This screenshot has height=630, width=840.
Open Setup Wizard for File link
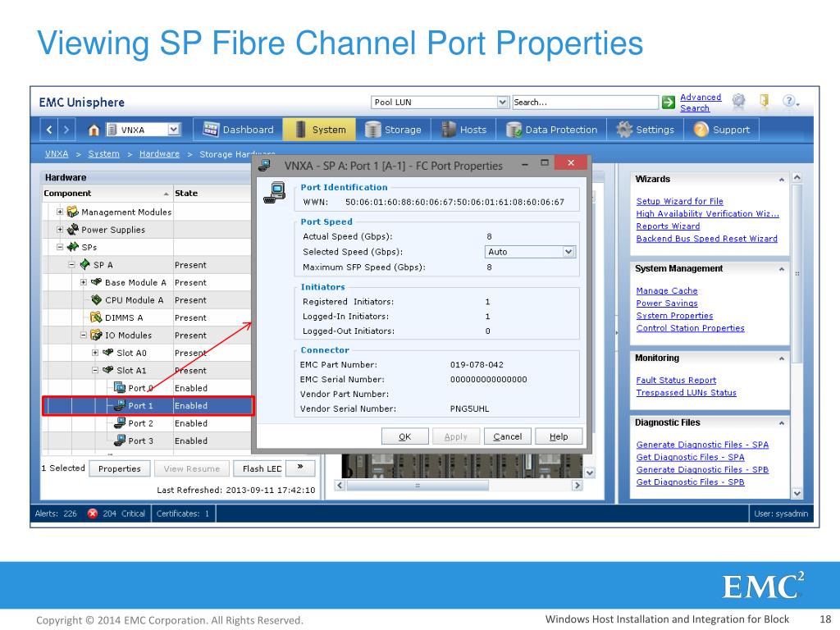pos(679,202)
